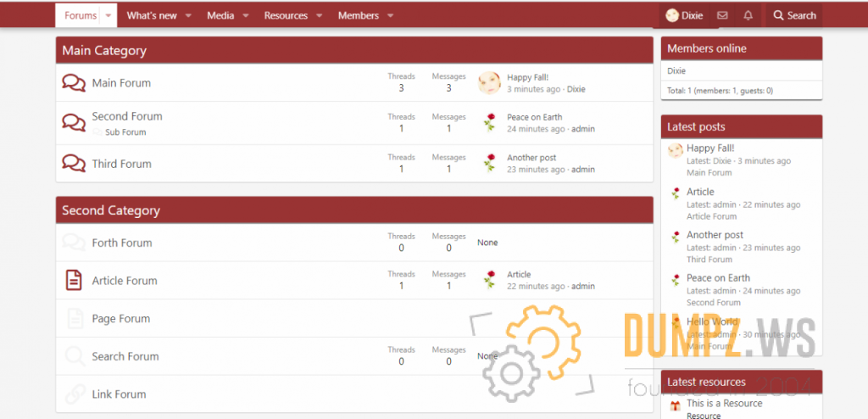868x419 pixels.
Task: Expand the What's new dropdown arrow
Action: tap(188, 15)
